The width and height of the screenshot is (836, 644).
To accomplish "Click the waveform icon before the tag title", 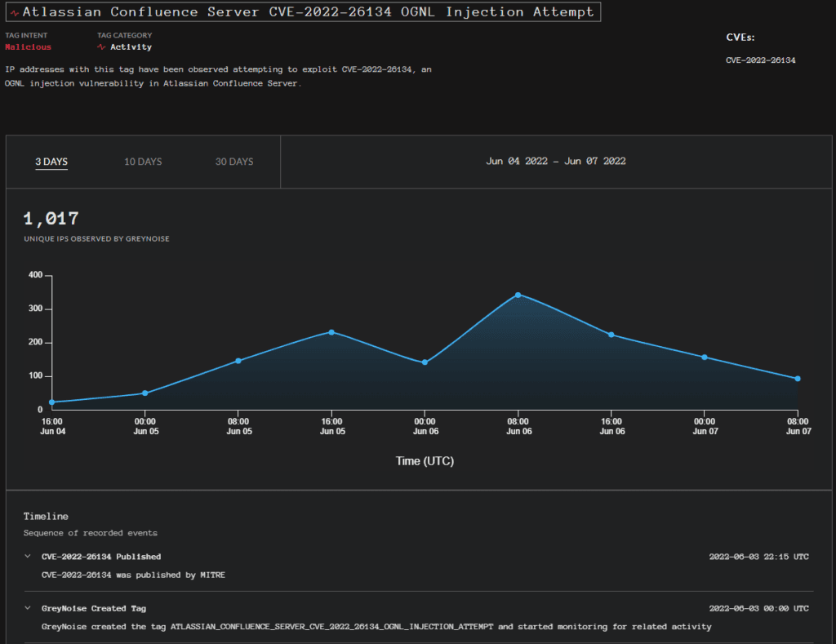I will point(15,11).
